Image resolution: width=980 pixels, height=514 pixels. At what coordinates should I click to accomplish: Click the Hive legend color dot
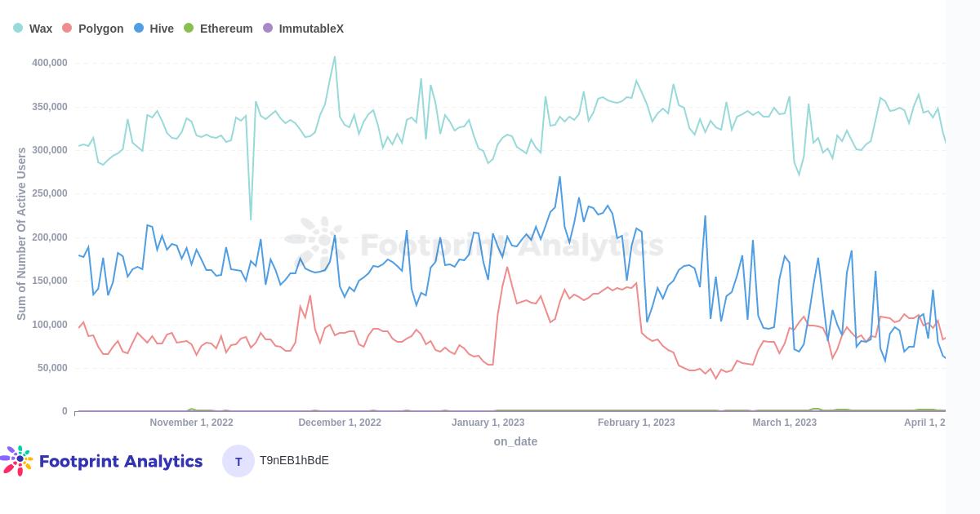pos(139,29)
